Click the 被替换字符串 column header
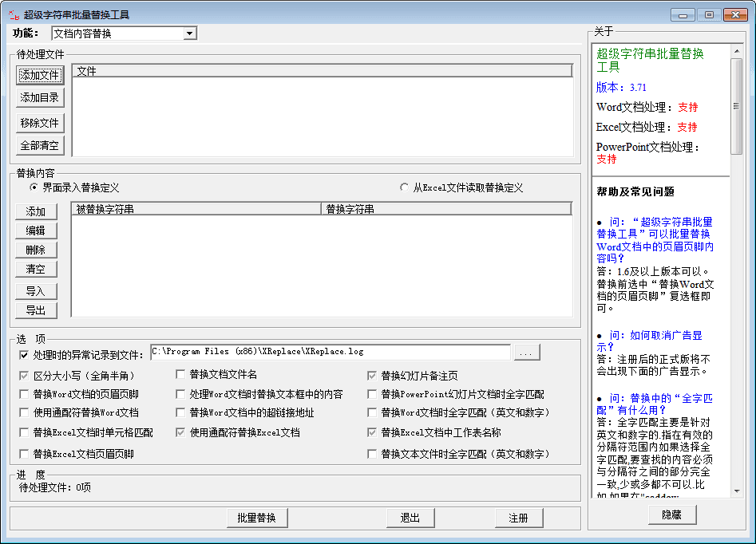The image size is (756, 544). 196,209
